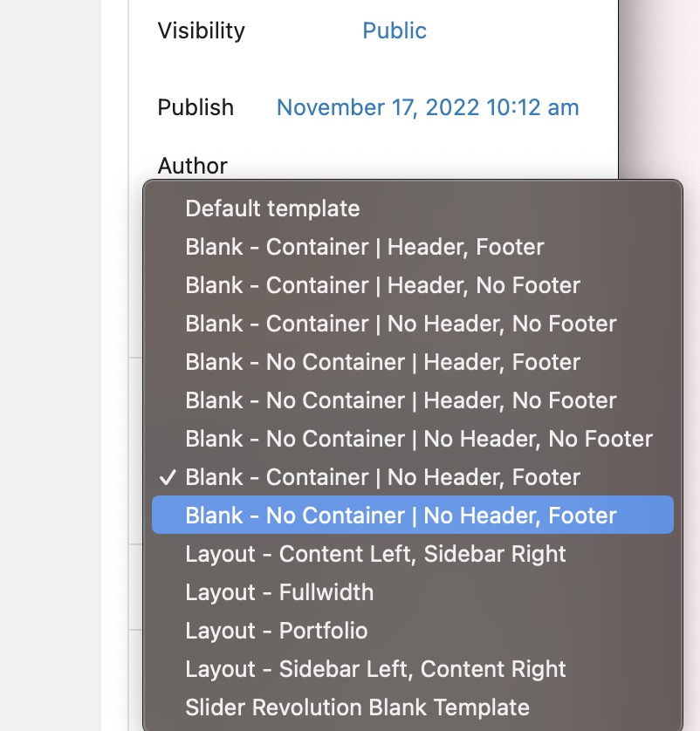
Task: Pick the Layout - Portfolio template
Action: coord(277,631)
